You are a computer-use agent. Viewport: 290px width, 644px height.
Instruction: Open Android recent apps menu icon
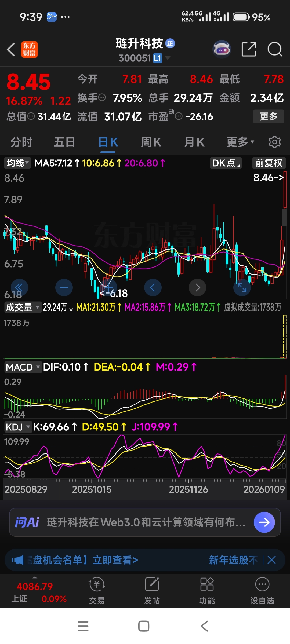tap(83, 626)
